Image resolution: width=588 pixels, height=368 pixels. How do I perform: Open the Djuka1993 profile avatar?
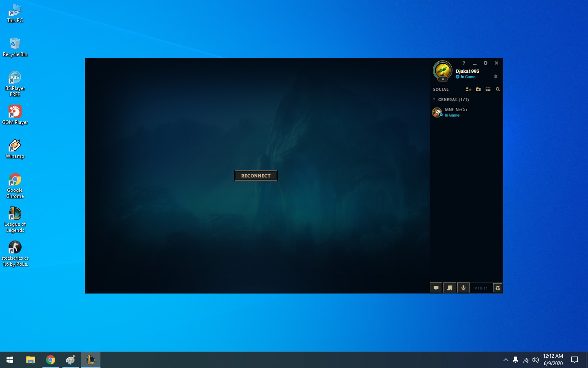point(443,71)
